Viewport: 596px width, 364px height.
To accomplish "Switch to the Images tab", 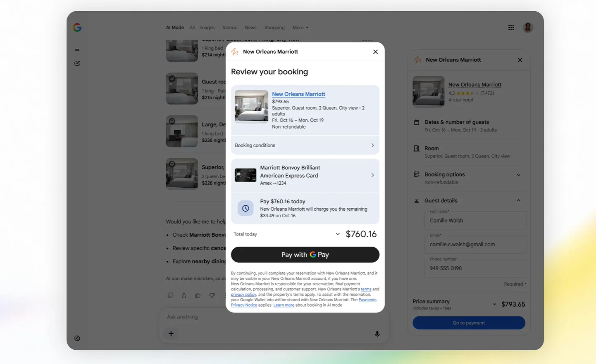I will click(x=207, y=28).
